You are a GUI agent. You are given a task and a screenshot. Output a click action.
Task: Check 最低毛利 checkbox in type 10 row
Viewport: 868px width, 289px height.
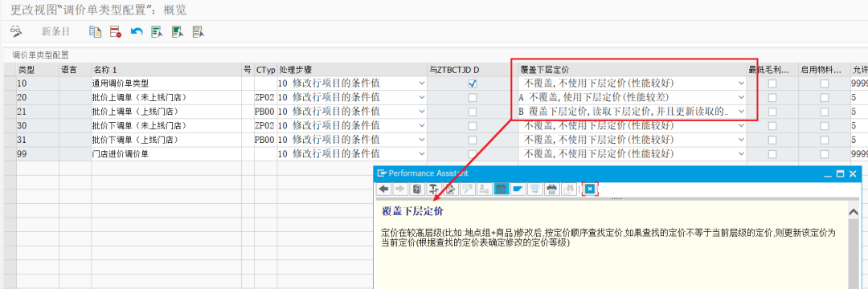pyautogui.click(x=772, y=83)
